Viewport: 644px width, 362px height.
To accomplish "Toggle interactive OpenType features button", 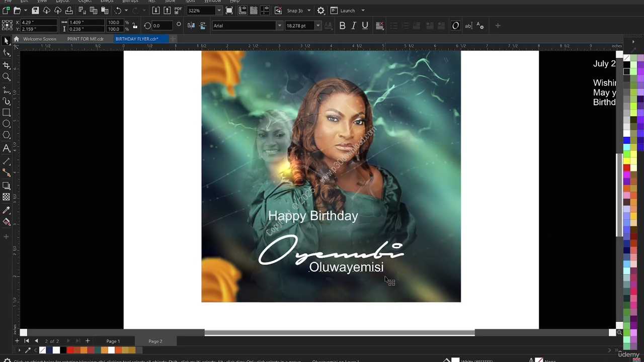I will 456,26.
